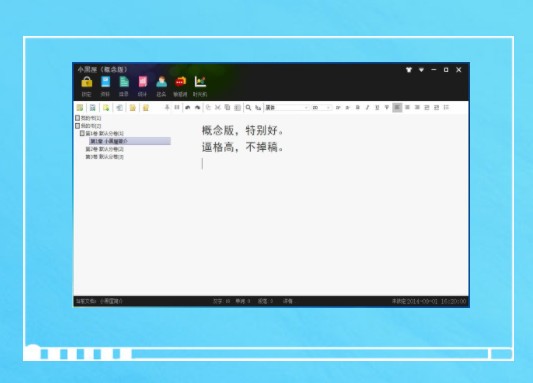
Task: Click the magnifier search icon in toolbar
Action: [x=248, y=108]
